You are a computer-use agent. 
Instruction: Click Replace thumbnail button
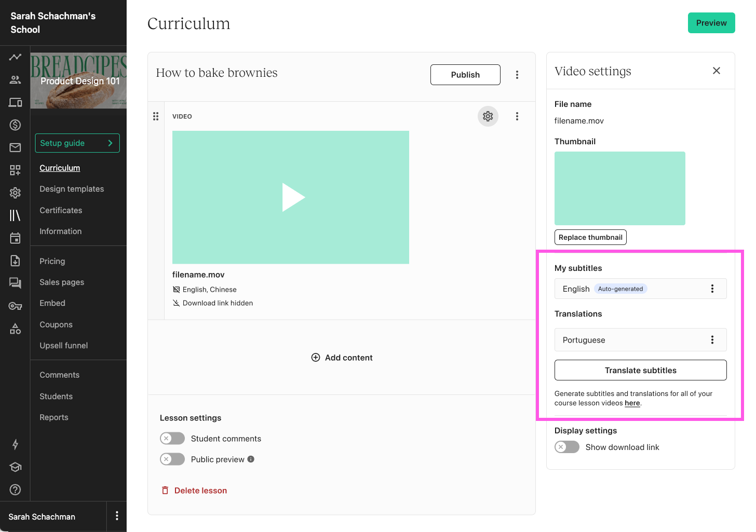[x=590, y=237]
